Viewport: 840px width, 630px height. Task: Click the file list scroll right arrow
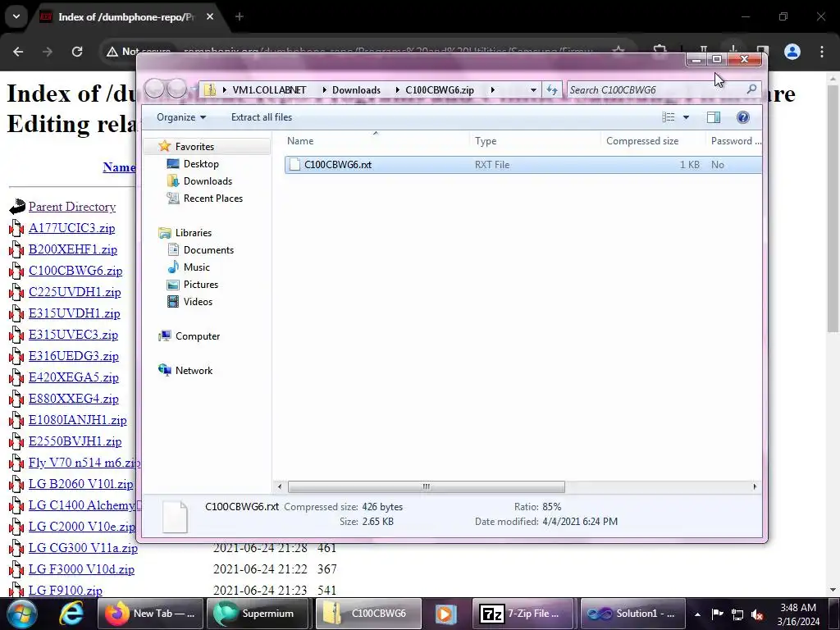tap(755, 486)
